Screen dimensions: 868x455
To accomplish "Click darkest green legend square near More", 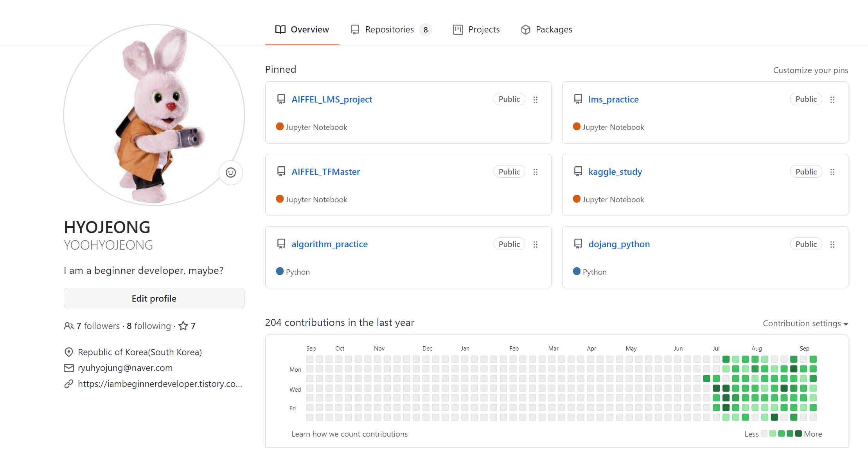I will tap(798, 433).
